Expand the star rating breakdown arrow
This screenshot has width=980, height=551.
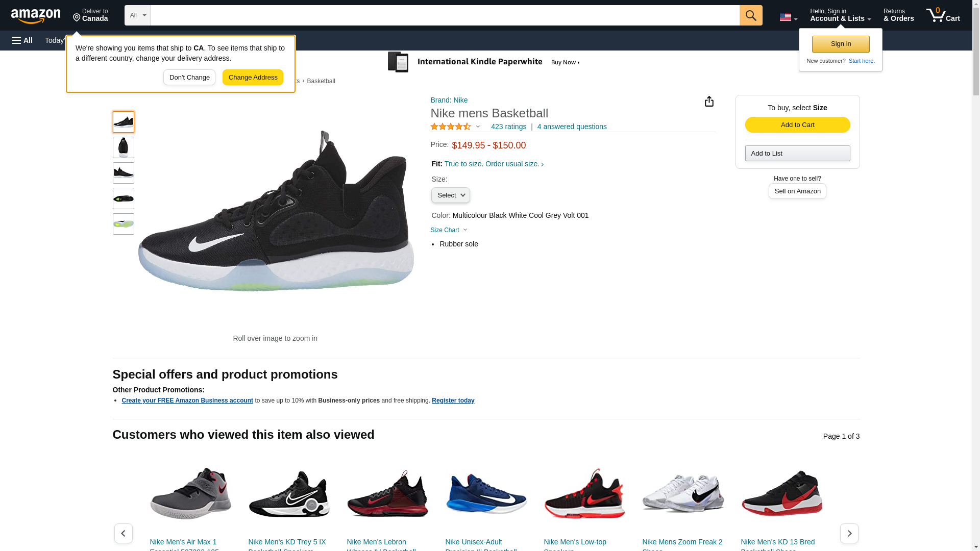(x=478, y=127)
